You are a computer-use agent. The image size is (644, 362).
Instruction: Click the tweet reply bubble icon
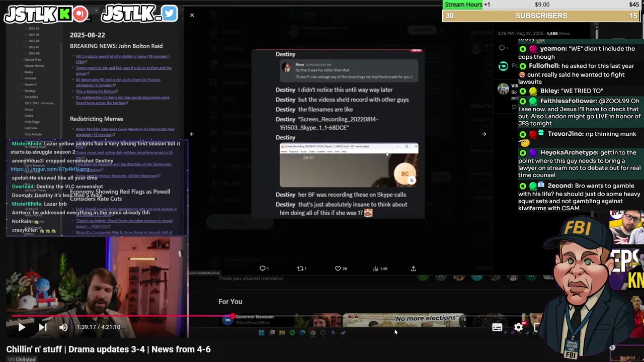(x=262, y=268)
